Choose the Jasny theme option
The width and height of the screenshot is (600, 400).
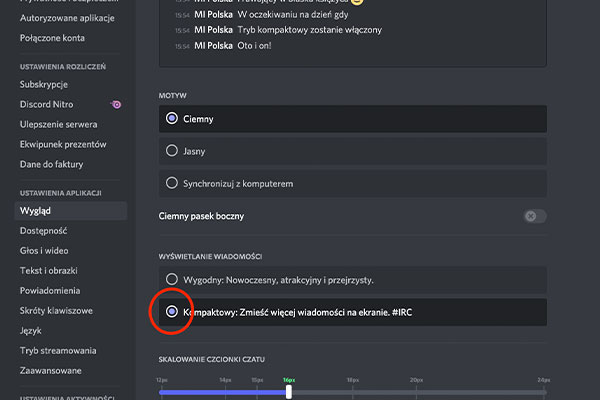tap(172, 151)
